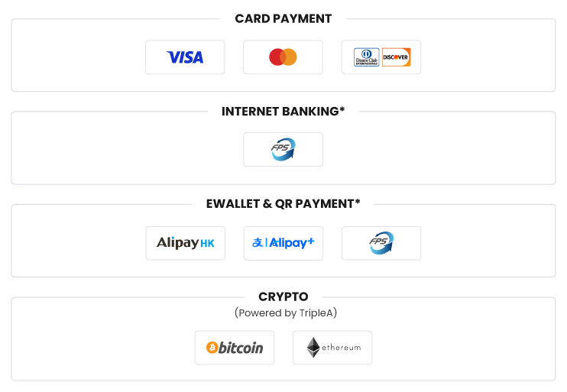Click the red circle of Mastercard logo
Image resolution: width=567 pixels, height=392 pixels.
pos(276,57)
